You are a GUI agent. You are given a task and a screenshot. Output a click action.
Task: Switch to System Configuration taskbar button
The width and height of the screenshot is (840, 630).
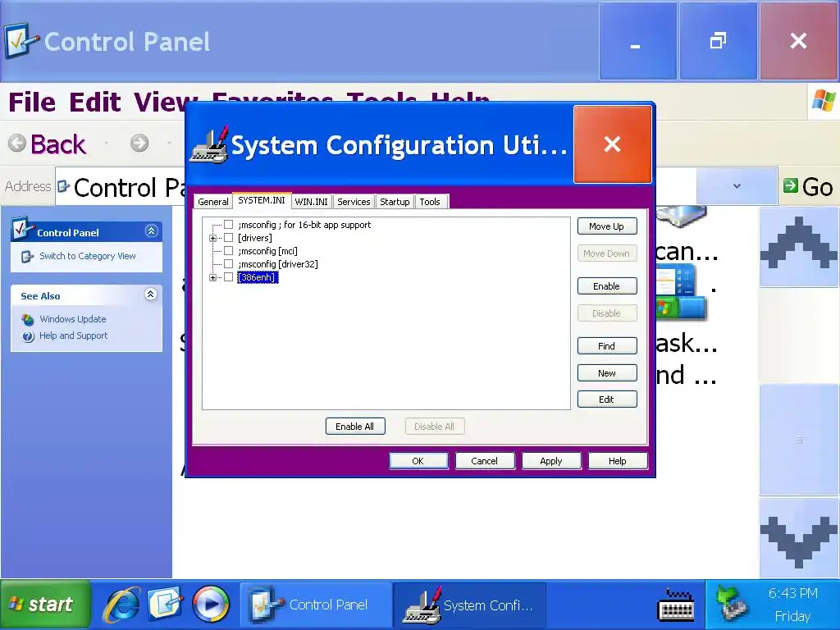(x=469, y=605)
